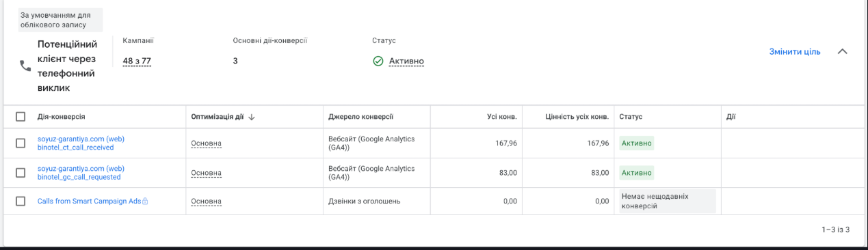Click the Дії column header
The image size is (868, 250).
[731, 117]
